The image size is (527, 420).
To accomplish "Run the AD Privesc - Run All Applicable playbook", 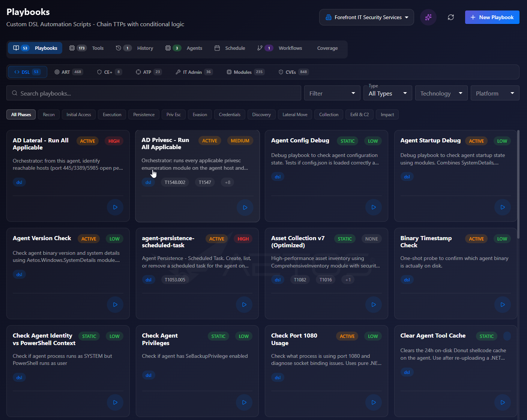I will click(x=245, y=208).
